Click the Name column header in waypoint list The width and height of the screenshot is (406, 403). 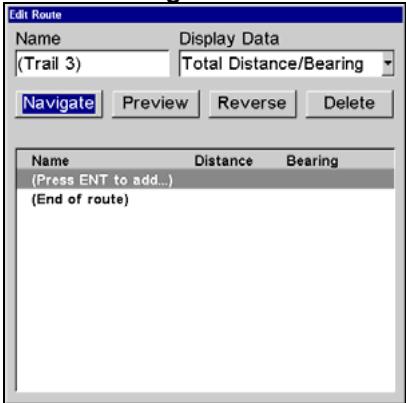(50, 161)
